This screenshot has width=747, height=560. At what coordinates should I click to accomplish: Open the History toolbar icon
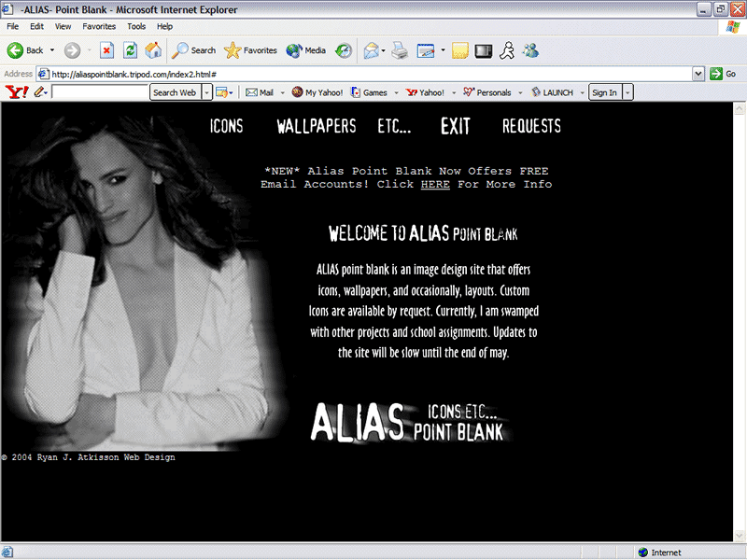344,50
